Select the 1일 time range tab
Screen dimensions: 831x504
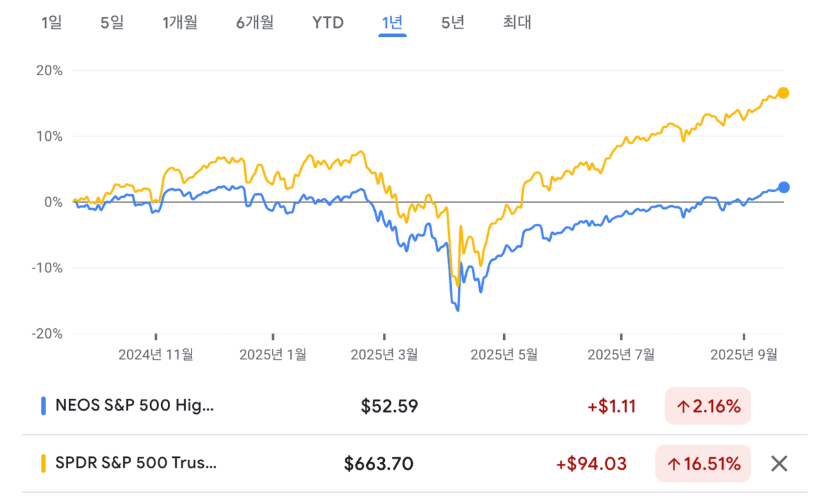coord(51,23)
